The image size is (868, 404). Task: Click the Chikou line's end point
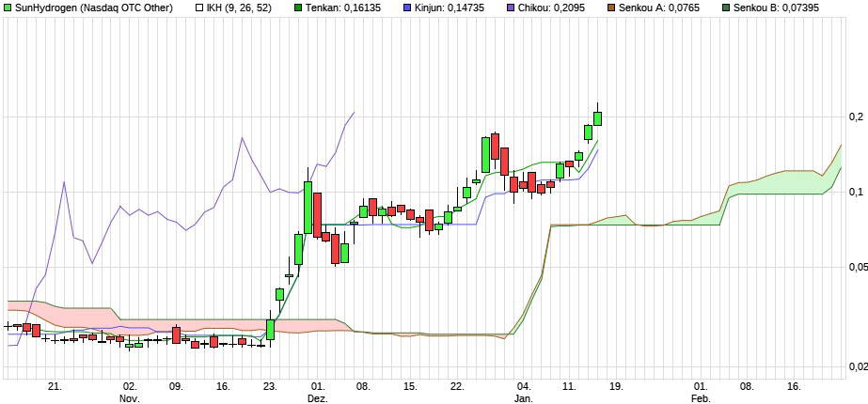tap(354, 113)
